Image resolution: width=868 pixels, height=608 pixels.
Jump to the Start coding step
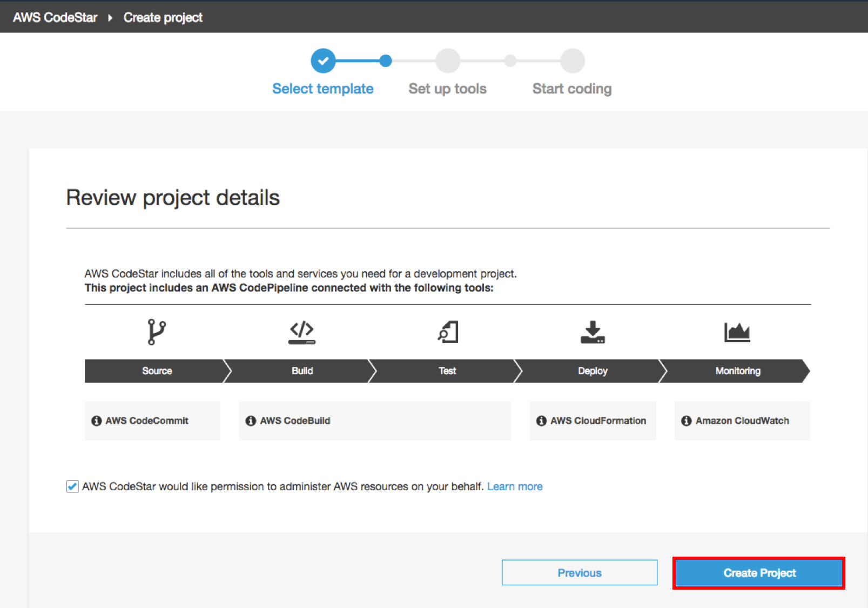coord(572,61)
